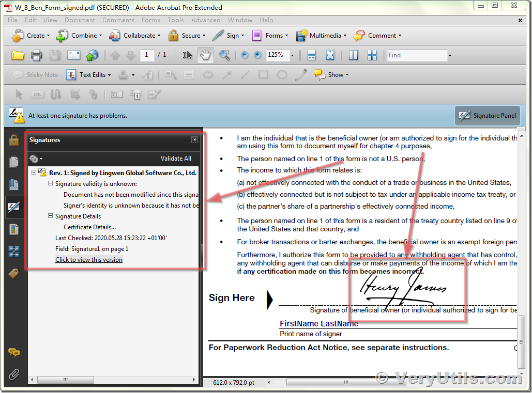Open the Comments panel sidebar icon
This screenshot has height=393, width=532.
pos(14,352)
